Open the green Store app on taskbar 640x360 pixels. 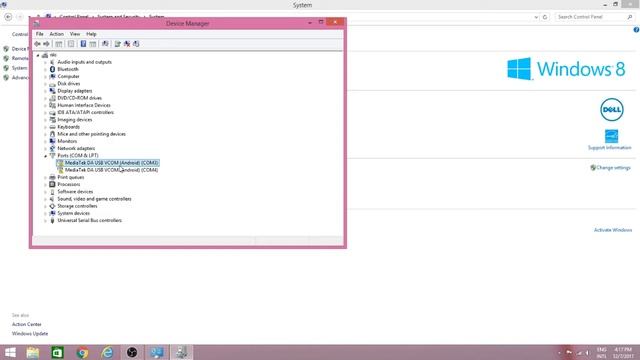click(58, 352)
